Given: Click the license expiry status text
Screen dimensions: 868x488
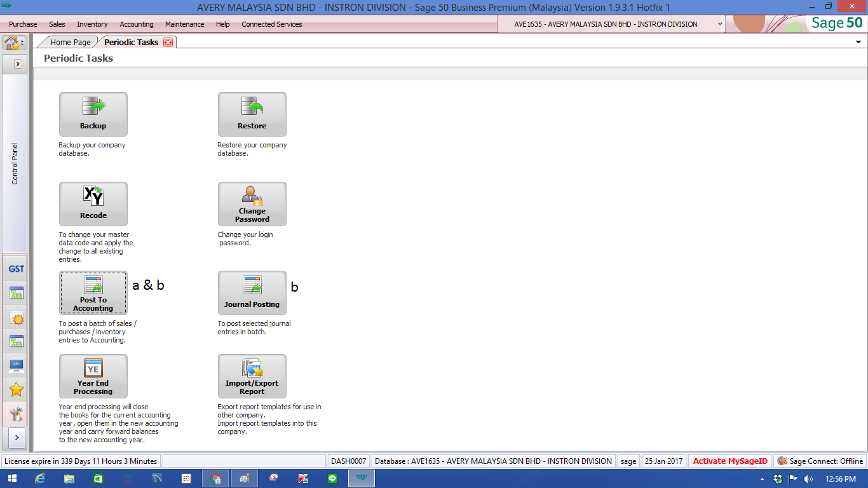Looking at the screenshot, I should click(x=81, y=461).
